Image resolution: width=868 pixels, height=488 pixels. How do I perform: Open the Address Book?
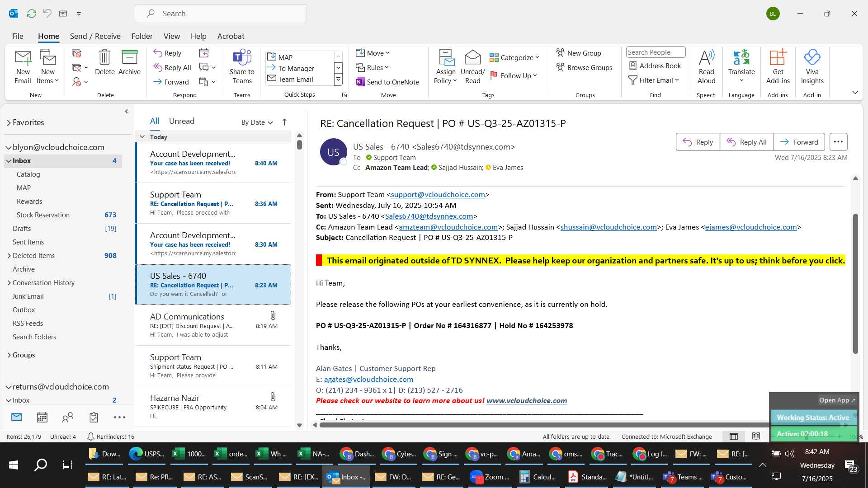(655, 66)
